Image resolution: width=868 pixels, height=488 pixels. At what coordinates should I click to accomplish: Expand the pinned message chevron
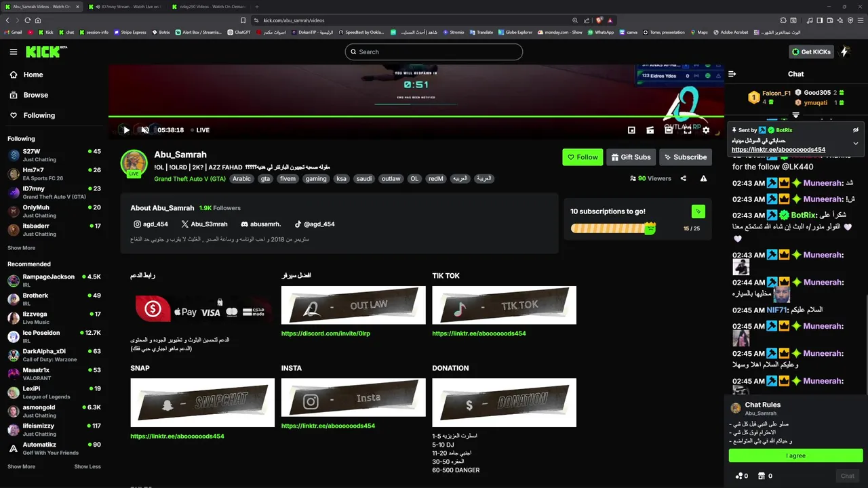(x=856, y=144)
